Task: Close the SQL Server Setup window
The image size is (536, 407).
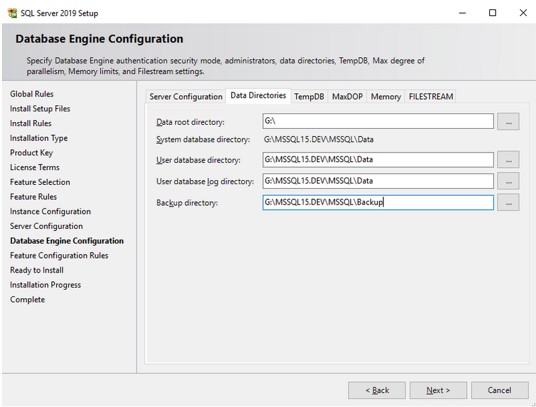Action: pos(523,13)
